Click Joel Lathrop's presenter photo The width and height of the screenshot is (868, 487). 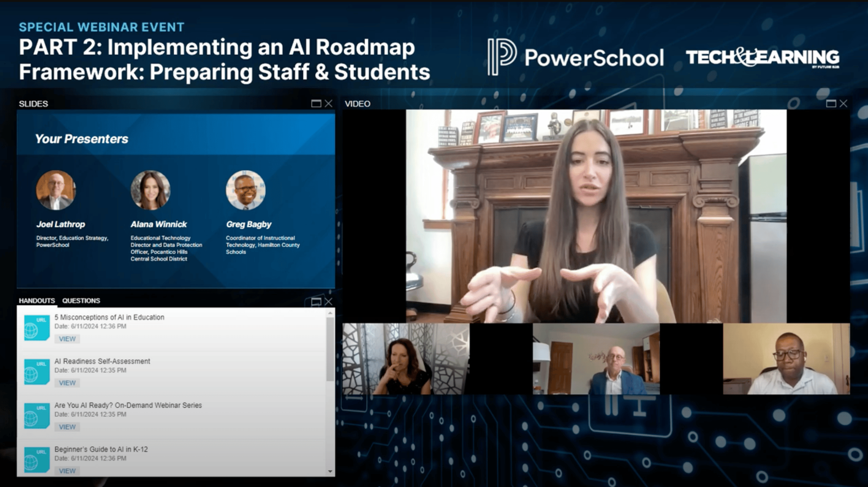tap(56, 190)
